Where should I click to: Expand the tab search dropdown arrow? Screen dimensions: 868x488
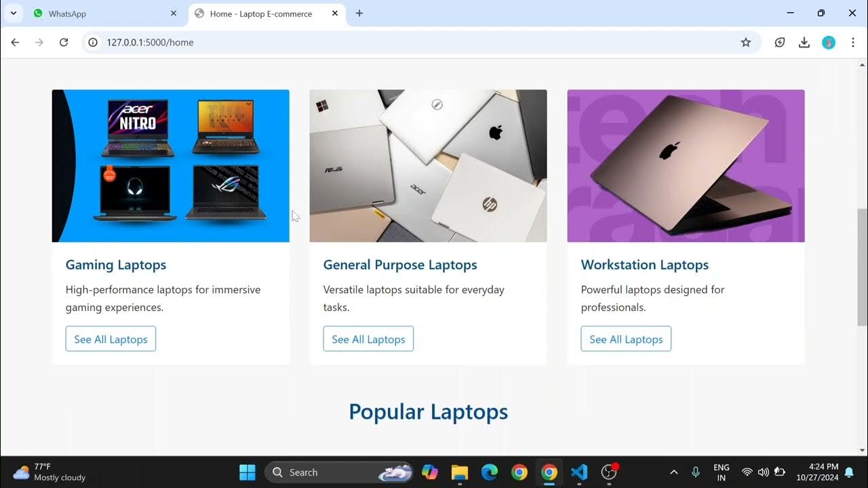(x=13, y=14)
